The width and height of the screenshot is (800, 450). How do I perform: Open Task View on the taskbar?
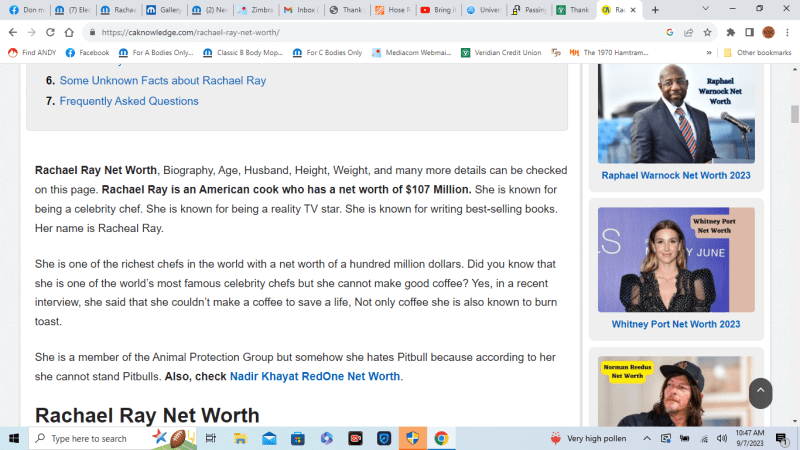[x=210, y=438]
